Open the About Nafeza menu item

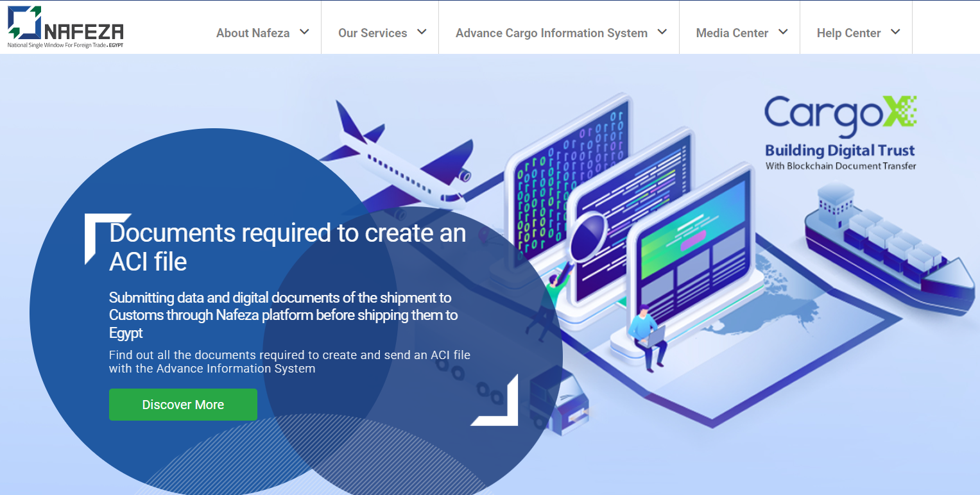pos(253,33)
